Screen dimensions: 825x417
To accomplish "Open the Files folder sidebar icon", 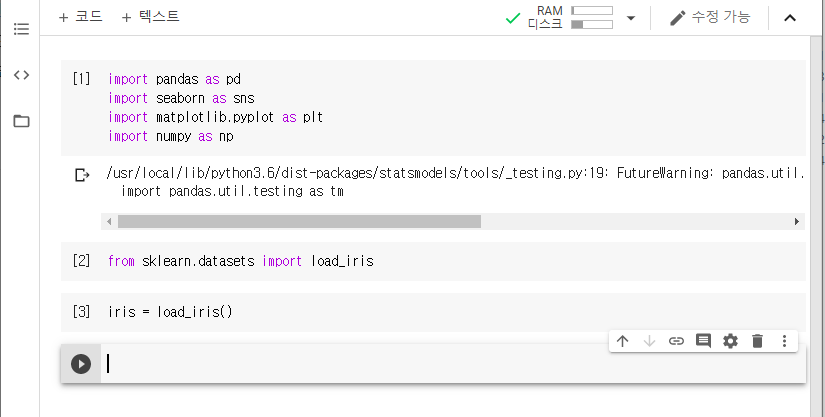I will 21,121.
